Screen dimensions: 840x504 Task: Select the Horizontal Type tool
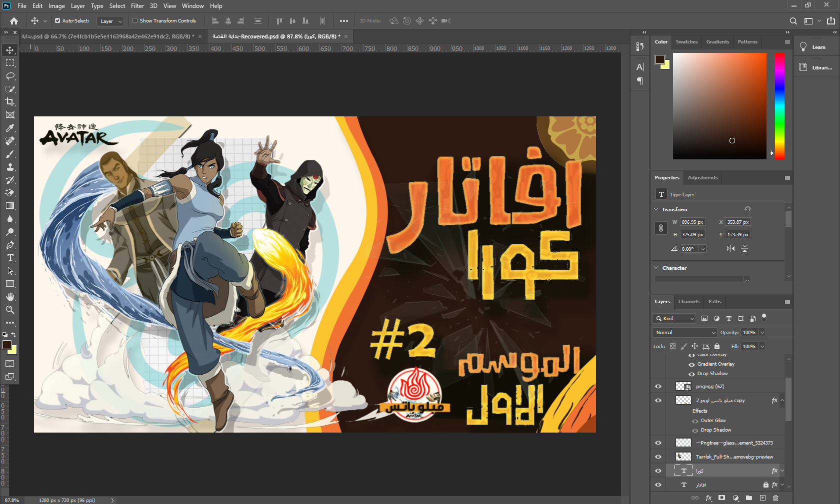pos(10,258)
